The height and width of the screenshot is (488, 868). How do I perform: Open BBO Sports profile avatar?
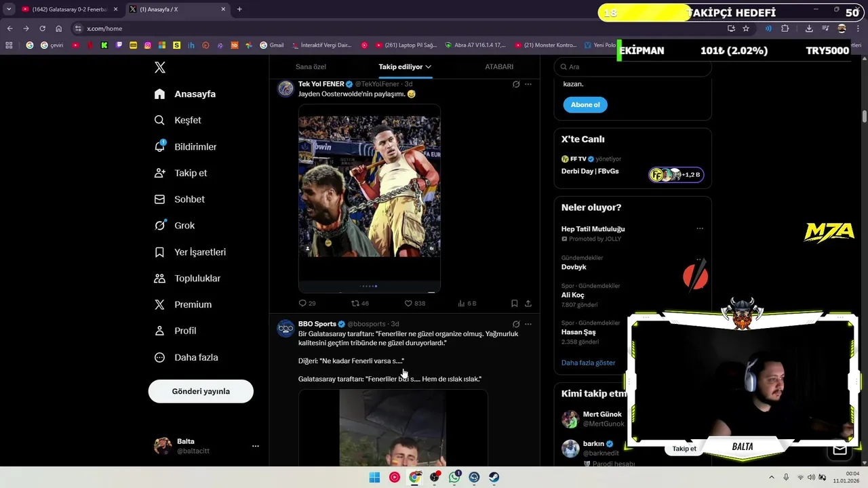coord(285,329)
